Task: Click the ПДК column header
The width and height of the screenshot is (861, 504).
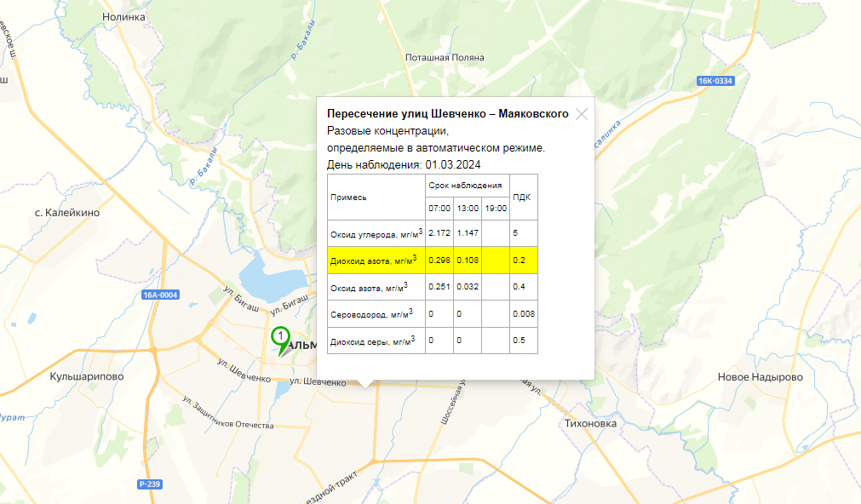Action: tap(523, 197)
